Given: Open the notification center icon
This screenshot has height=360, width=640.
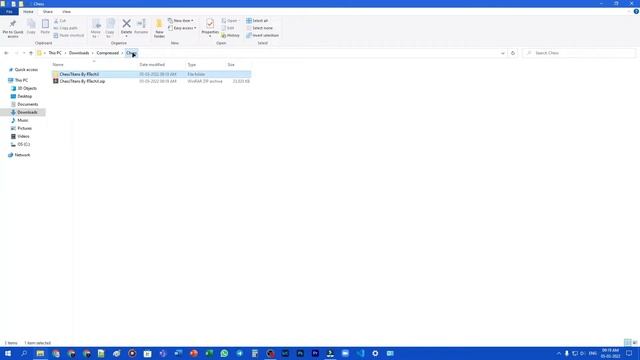Looking at the screenshot, I should [629, 353].
